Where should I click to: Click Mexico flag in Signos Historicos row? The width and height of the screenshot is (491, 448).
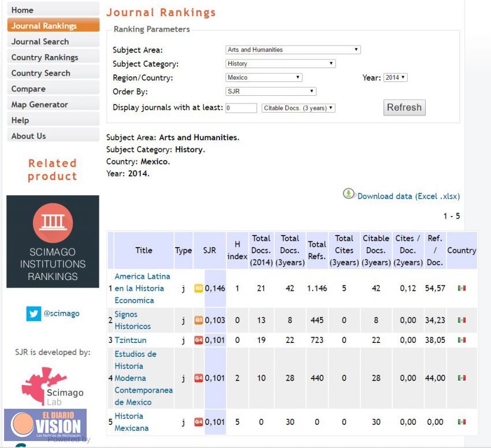[462, 320]
